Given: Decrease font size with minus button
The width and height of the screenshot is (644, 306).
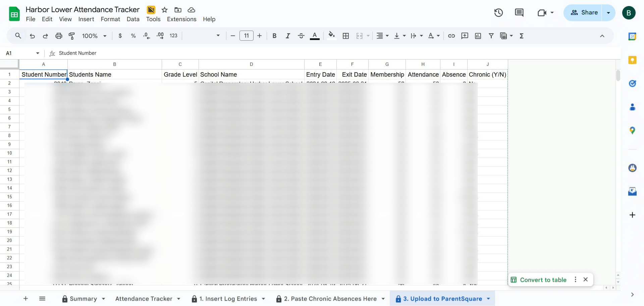Looking at the screenshot, I should coord(233,36).
